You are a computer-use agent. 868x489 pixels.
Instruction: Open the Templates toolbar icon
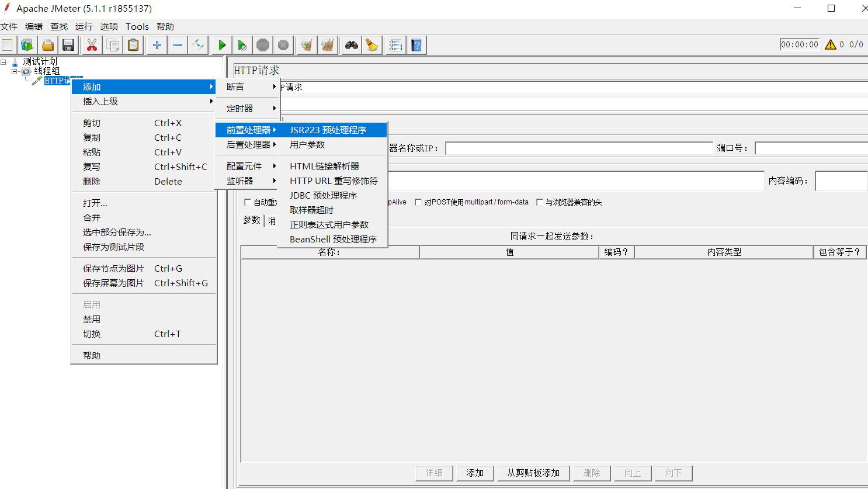[27, 45]
